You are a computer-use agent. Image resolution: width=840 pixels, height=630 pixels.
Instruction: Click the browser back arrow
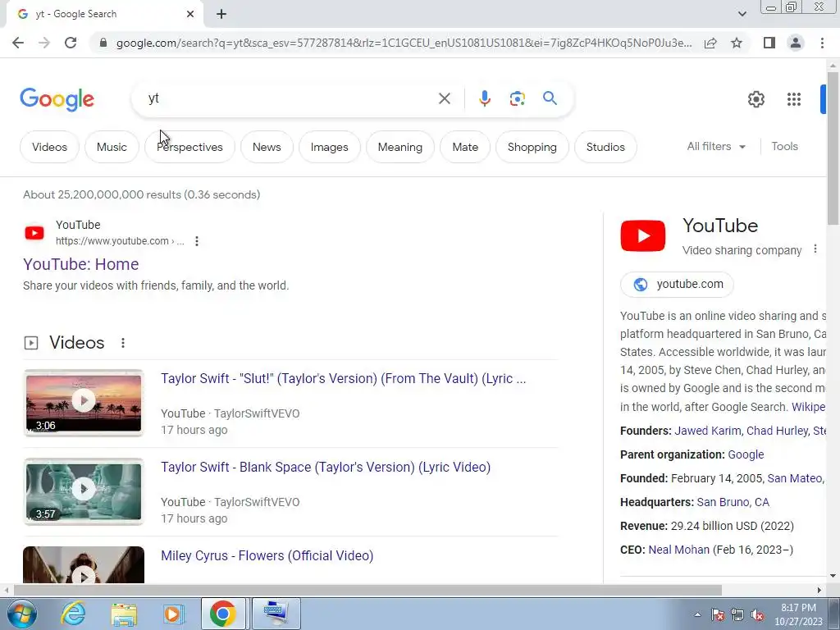(x=18, y=43)
